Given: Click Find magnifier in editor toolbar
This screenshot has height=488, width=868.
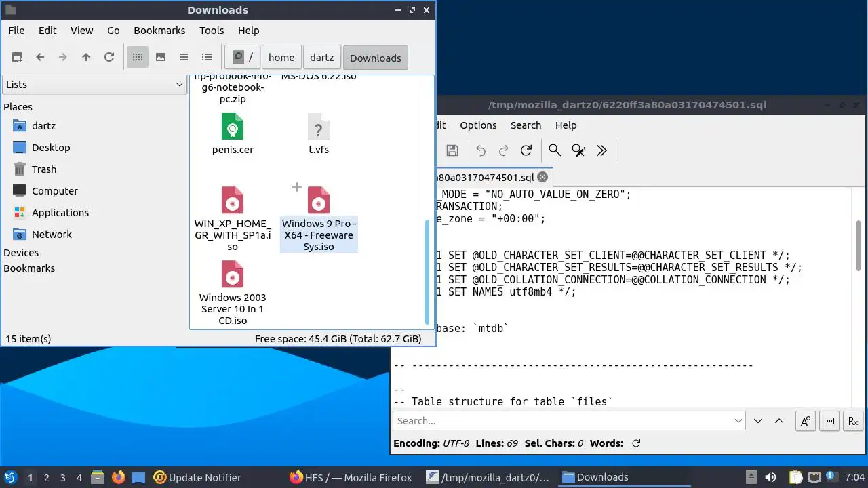Looking at the screenshot, I should 555,150.
